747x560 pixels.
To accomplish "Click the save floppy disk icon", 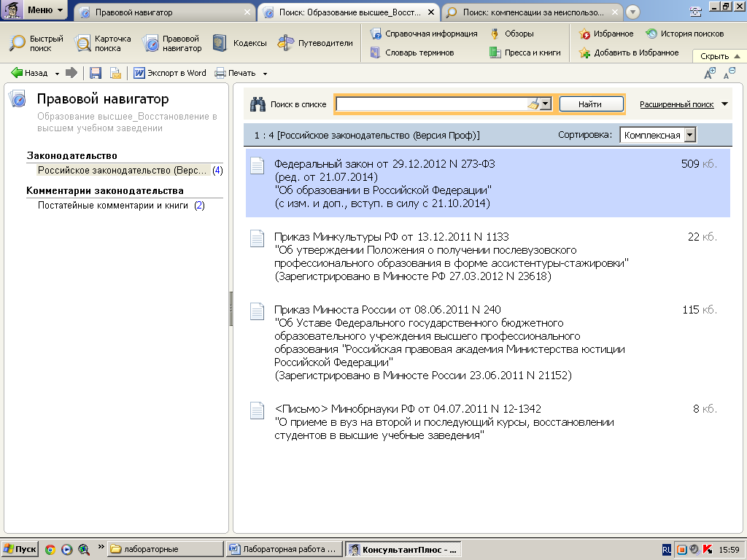I will 96,73.
